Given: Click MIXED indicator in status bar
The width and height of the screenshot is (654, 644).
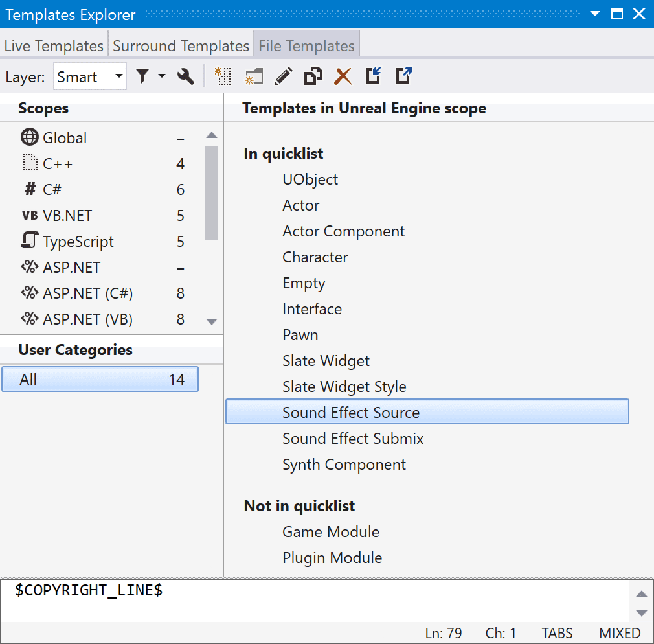Looking at the screenshot, I should [620, 633].
